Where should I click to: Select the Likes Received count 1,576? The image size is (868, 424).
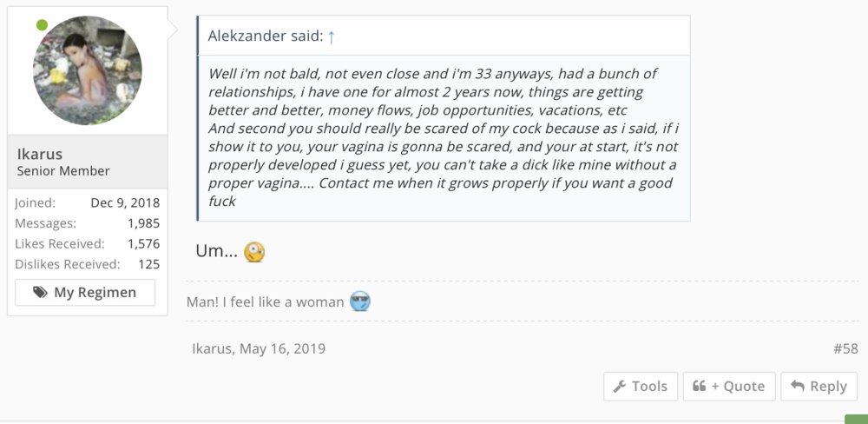143,244
